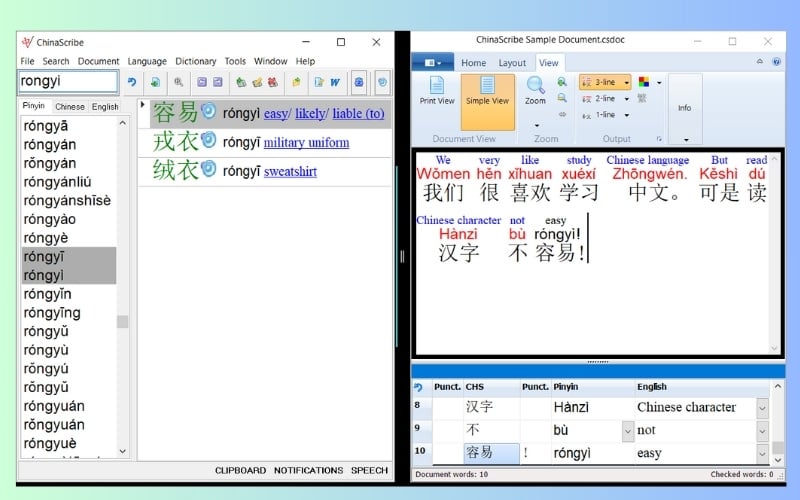
Task: Open the application menu button in ribbon
Action: (x=433, y=62)
